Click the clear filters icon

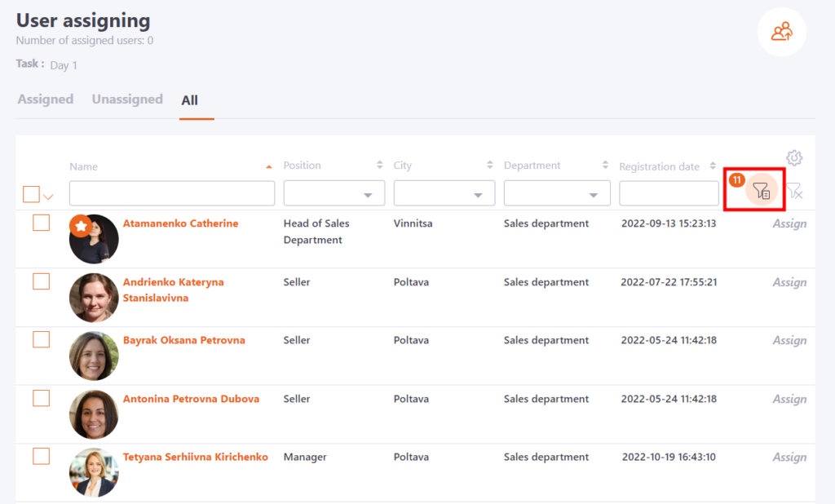(797, 192)
